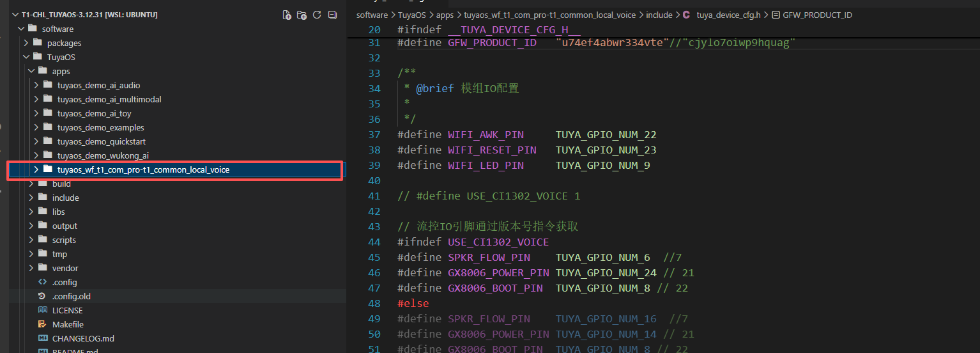
Task: Select tuyaos_wf_t1_com_pro-t1_common_local_voice tree row
Action: click(x=176, y=169)
